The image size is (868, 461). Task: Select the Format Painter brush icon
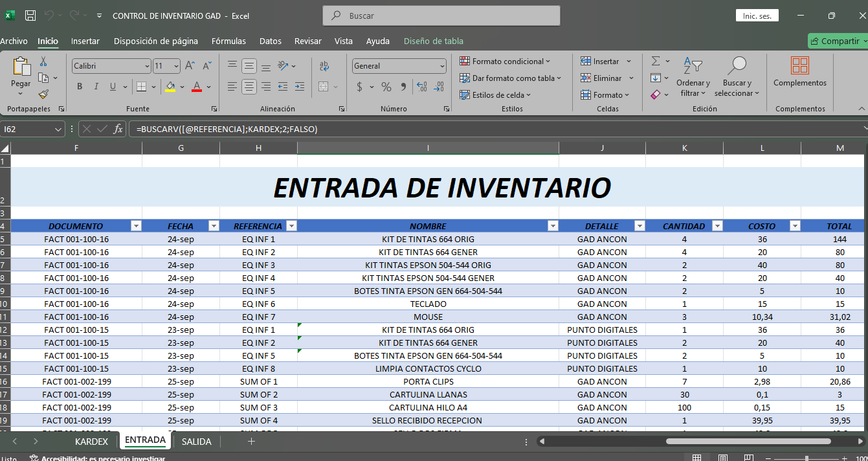tap(43, 94)
